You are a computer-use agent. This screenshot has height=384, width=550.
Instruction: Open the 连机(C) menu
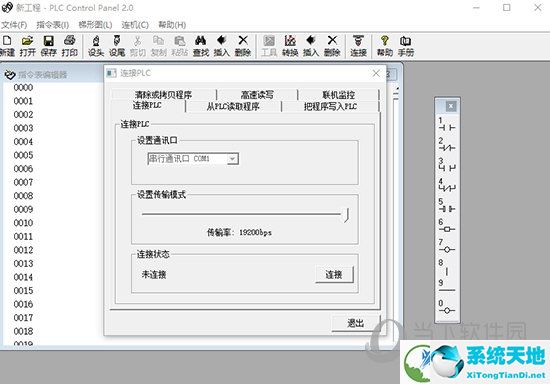click(x=135, y=25)
